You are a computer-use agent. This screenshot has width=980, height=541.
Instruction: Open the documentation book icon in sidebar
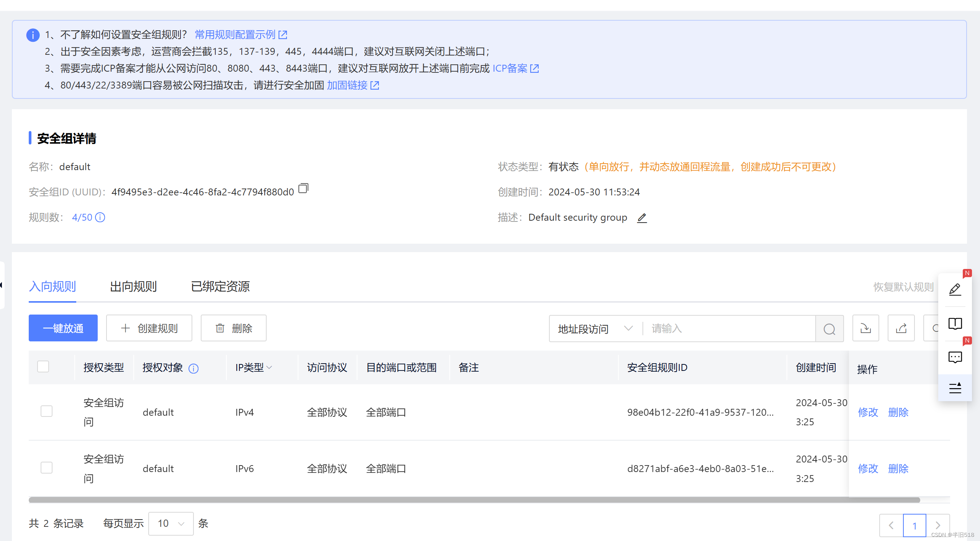[x=955, y=324]
